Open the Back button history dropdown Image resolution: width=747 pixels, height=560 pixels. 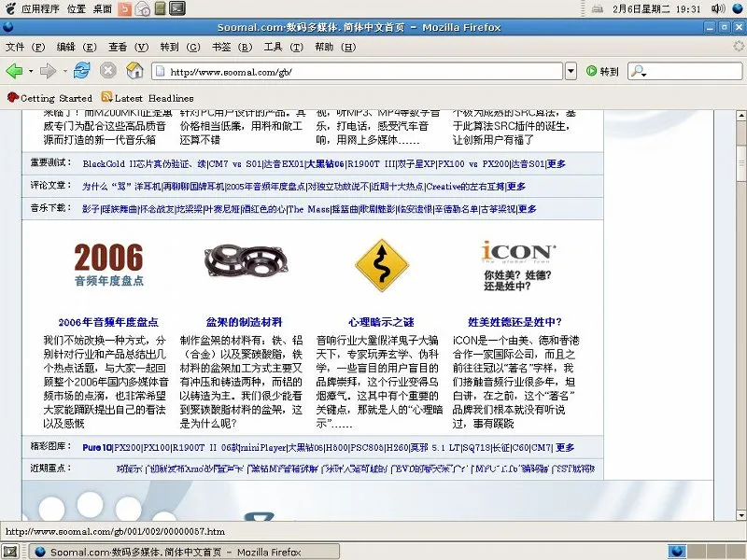pyautogui.click(x=31, y=72)
